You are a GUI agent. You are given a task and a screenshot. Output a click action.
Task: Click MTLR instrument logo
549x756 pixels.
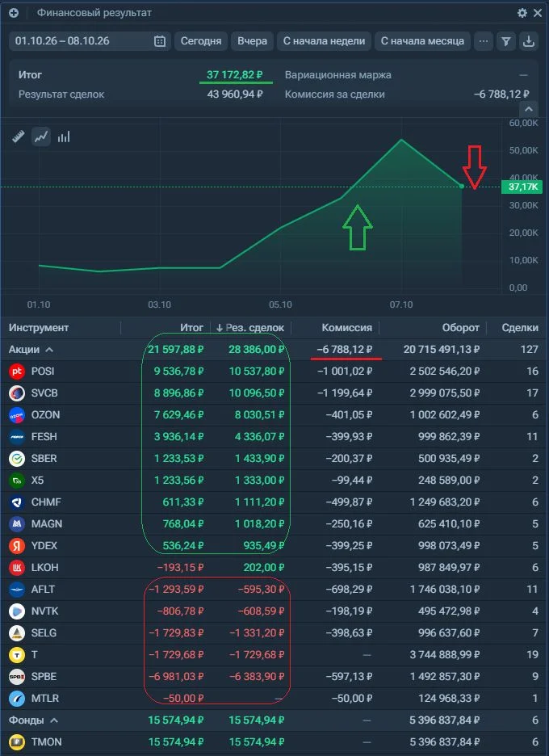(x=17, y=698)
